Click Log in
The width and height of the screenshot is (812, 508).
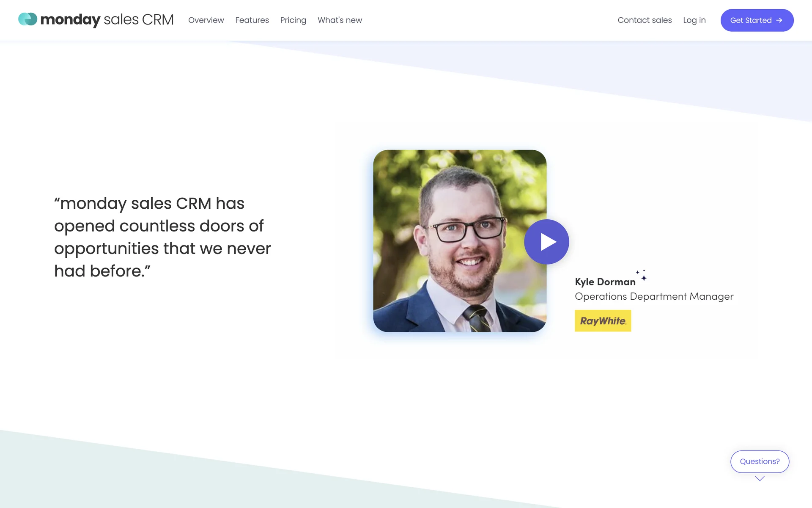click(x=694, y=20)
